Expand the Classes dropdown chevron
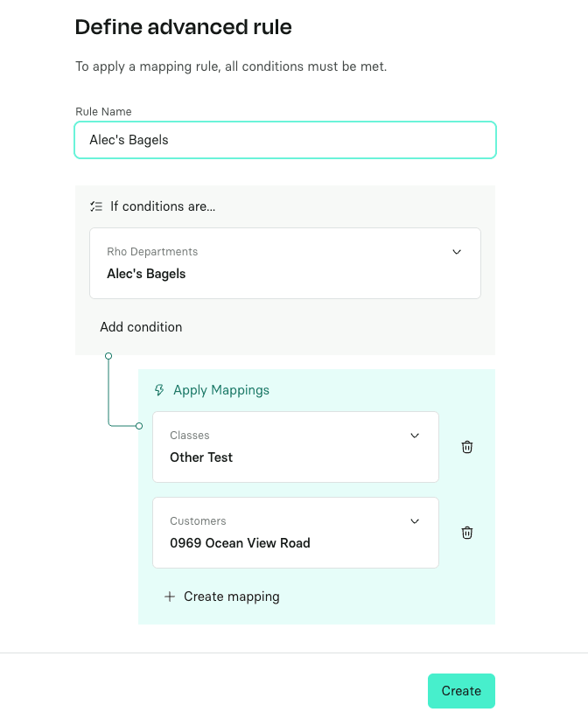 [x=415, y=436]
